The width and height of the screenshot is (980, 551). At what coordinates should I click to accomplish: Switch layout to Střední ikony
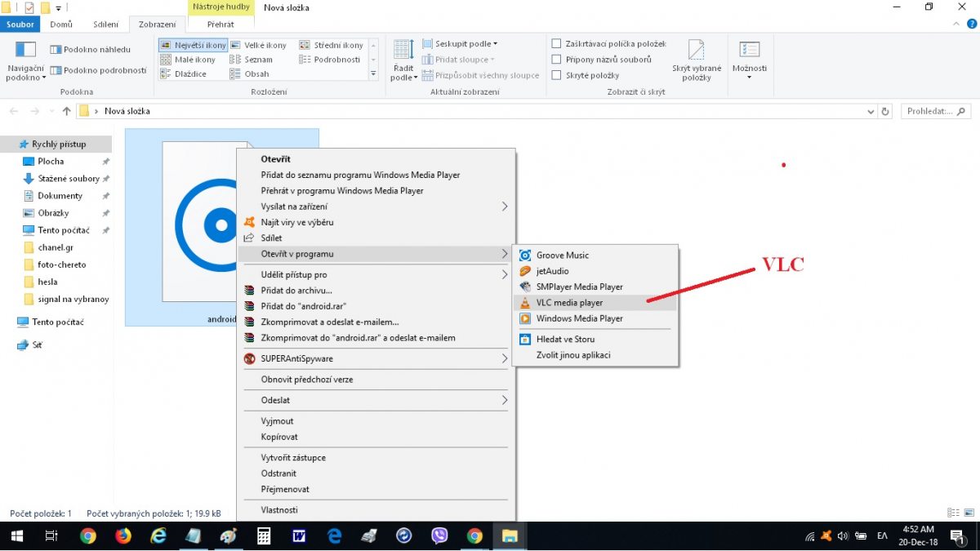click(x=332, y=46)
